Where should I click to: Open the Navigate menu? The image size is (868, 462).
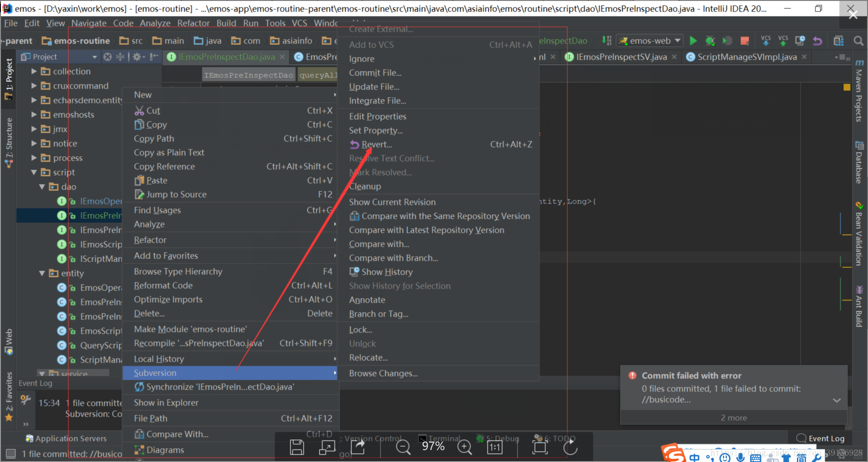click(89, 23)
